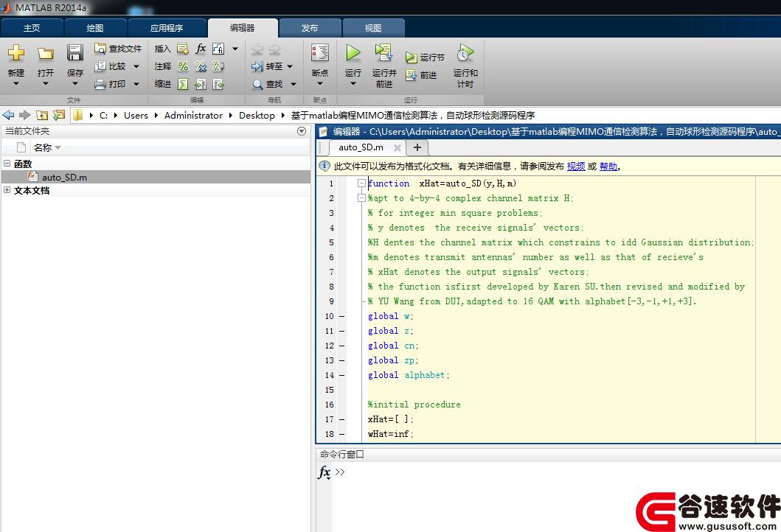Click the smart indent icon beside 缩进
The width and height of the screenshot is (781, 532).
coord(183,84)
